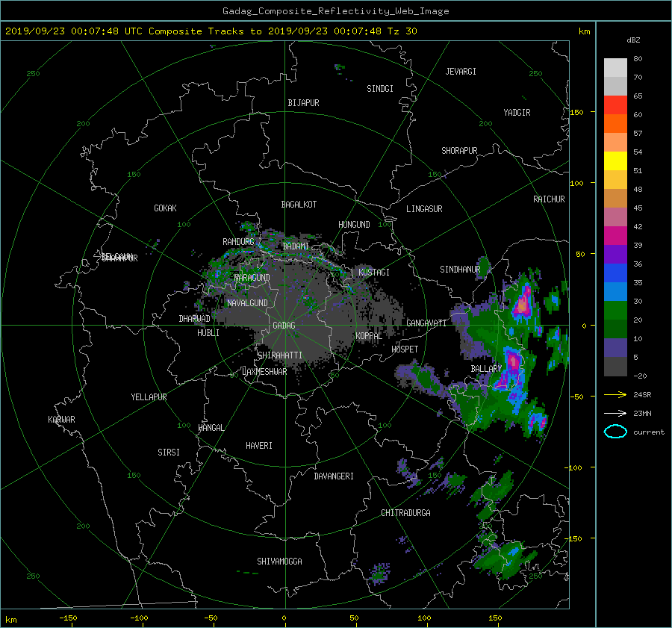Screen dimensions: 672x628
Task: Click the RAICHUR city label
Action: coord(549,199)
